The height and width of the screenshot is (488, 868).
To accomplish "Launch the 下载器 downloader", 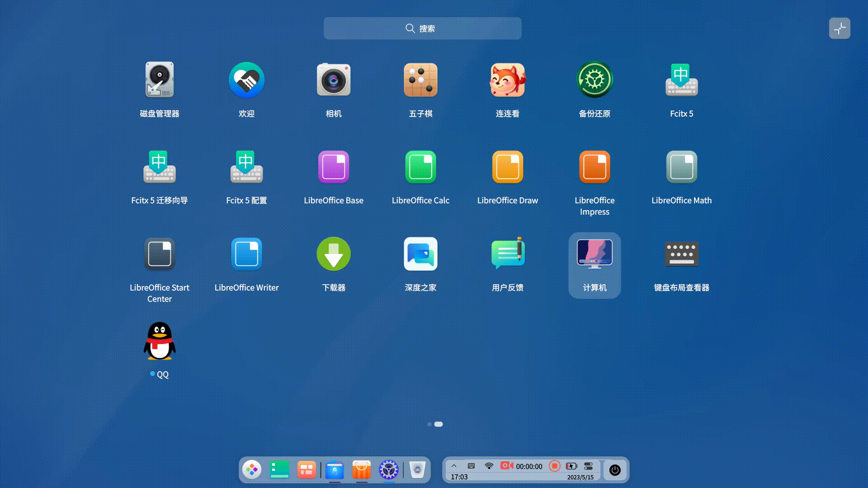I will tap(334, 253).
